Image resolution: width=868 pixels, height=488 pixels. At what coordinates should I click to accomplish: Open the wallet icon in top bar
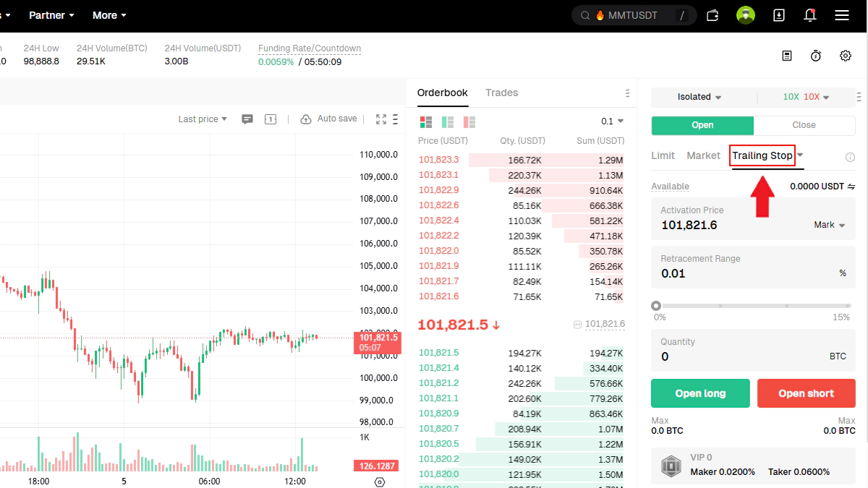point(712,15)
